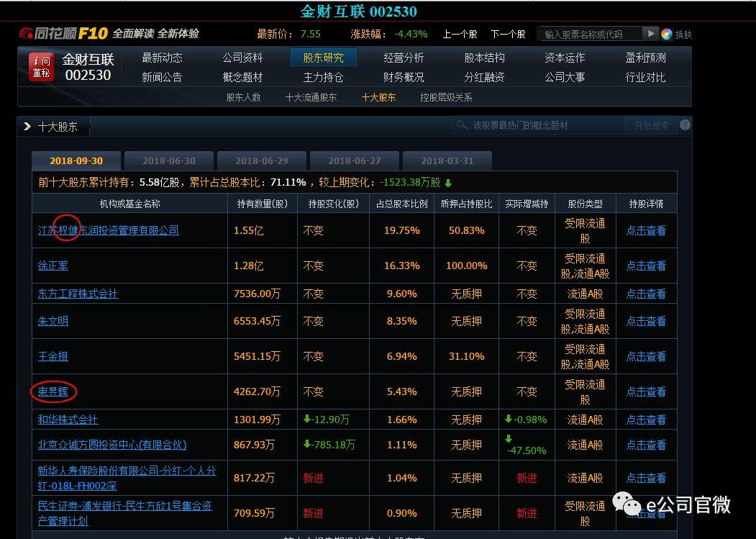The height and width of the screenshot is (539, 756).
Task: Select the 股东研究 menu item
Action: pos(323,58)
